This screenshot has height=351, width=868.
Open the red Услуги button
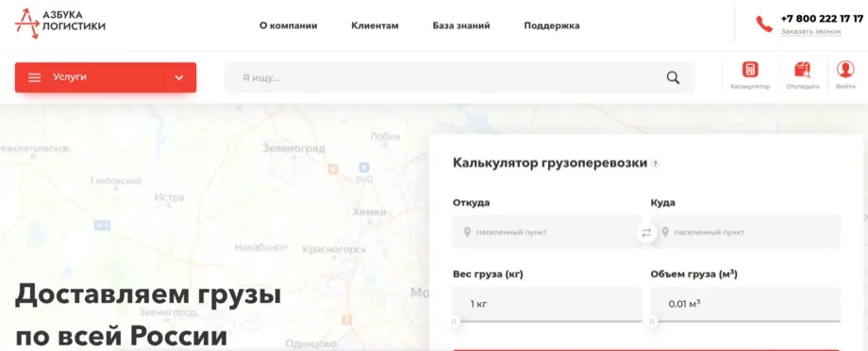pyautogui.click(x=106, y=77)
